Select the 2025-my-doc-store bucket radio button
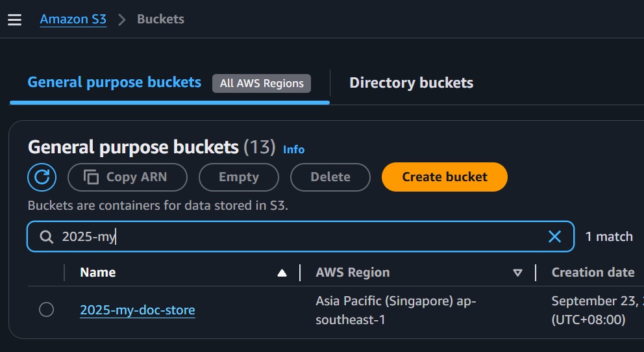This screenshot has height=352, width=644. tap(46, 310)
